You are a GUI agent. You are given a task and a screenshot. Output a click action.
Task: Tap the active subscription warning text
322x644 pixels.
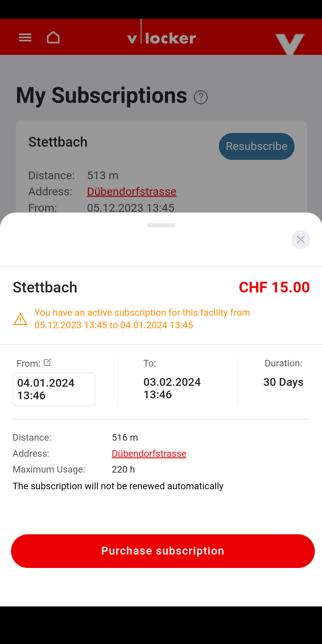(142, 319)
